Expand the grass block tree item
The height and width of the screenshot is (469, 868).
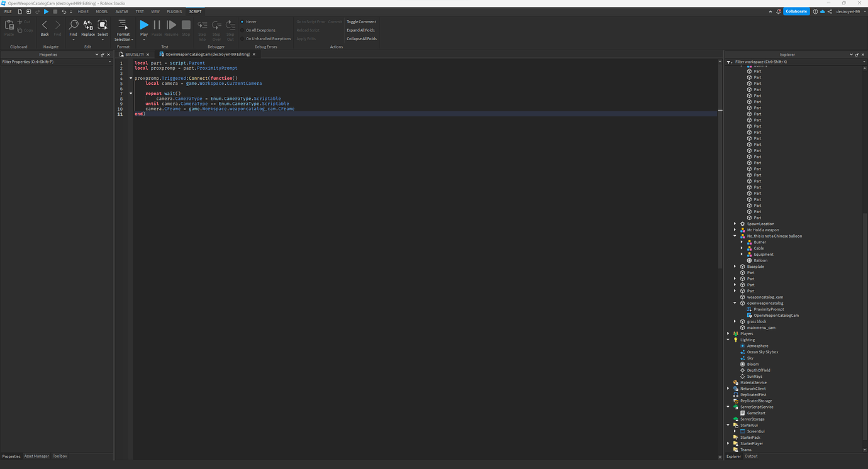coord(735,321)
